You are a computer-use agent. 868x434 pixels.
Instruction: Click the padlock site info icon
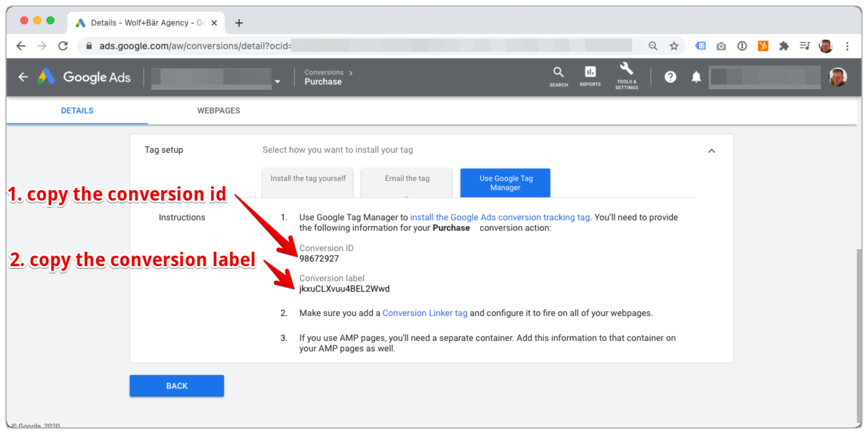pyautogui.click(x=88, y=46)
